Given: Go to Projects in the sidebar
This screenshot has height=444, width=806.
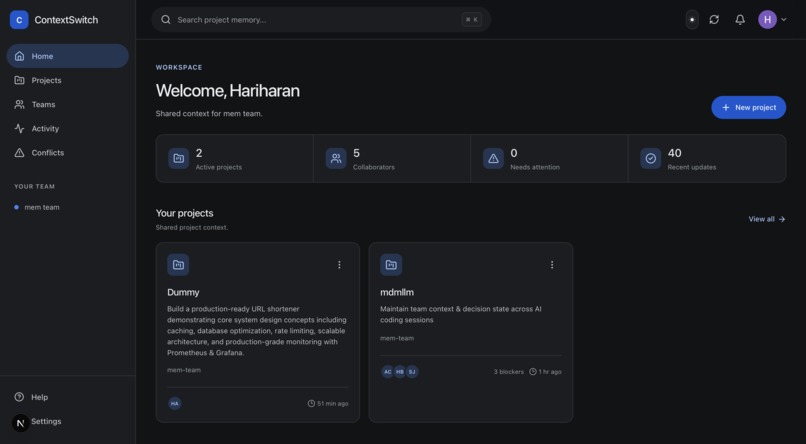Looking at the screenshot, I should [x=67, y=80].
